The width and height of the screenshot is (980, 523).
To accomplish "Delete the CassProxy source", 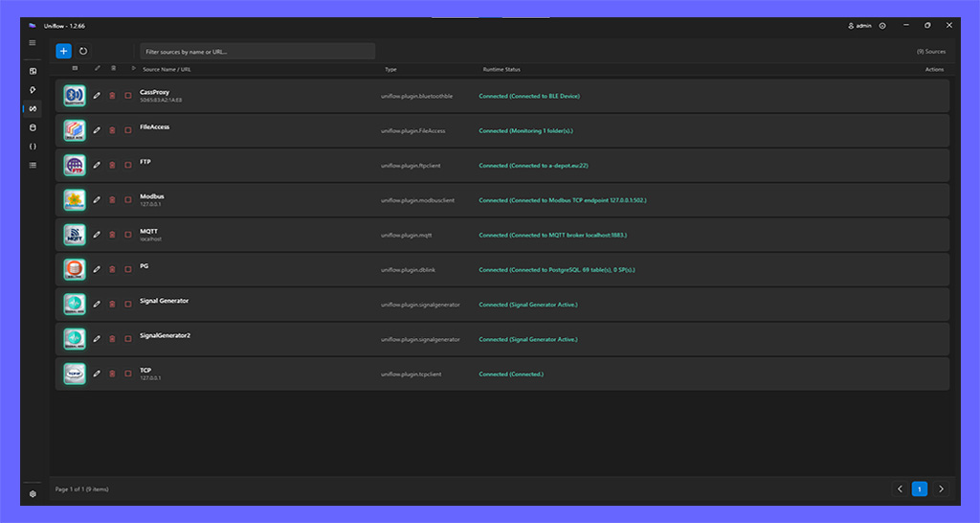I will pyautogui.click(x=113, y=96).
